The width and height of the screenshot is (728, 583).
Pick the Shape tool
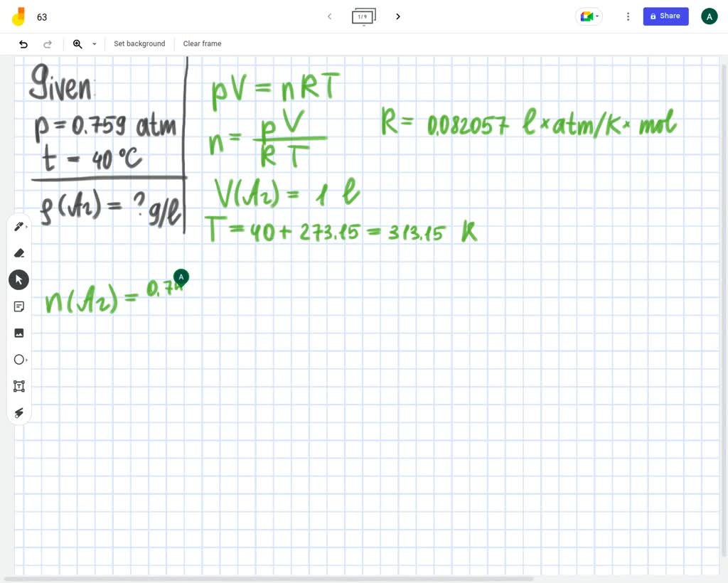pyautogui.click(x=18, y=359)
